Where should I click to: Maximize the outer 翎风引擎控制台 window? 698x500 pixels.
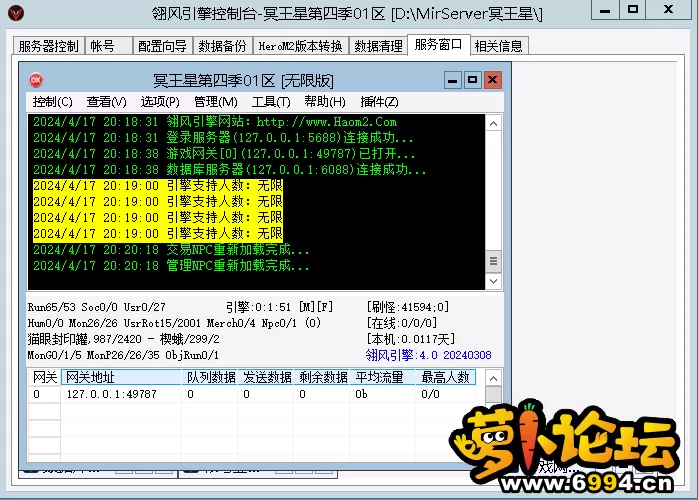(x=633, y=10)
